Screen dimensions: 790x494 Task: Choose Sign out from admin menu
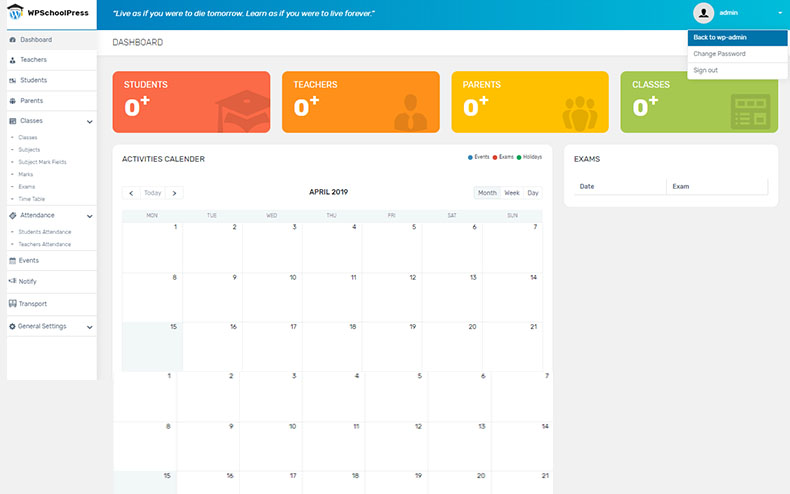click(706, 70)
